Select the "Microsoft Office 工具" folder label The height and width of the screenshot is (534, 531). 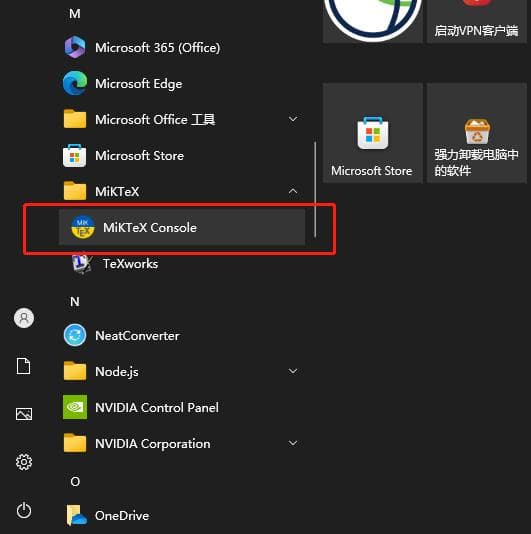click(155, 120)
